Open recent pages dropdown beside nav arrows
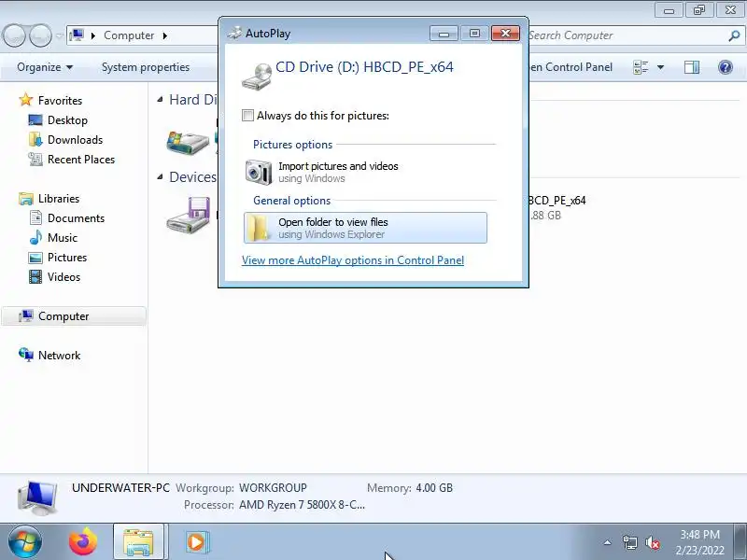The width and height of the screenshot is (747, 560). coord(60,35)
